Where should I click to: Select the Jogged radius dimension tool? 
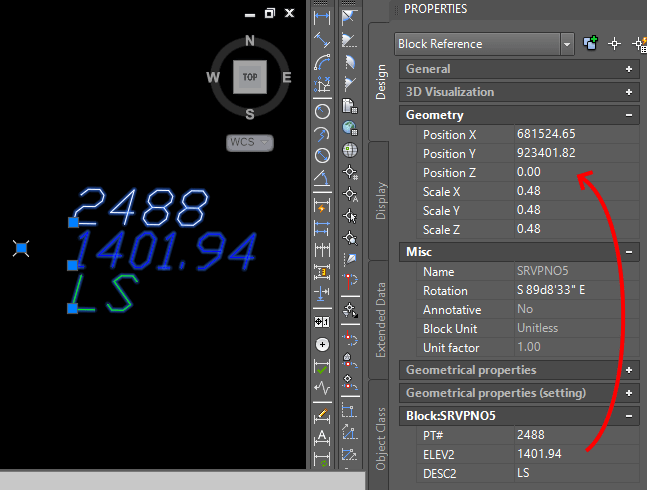pyautogui.click(x=322, y=134)
